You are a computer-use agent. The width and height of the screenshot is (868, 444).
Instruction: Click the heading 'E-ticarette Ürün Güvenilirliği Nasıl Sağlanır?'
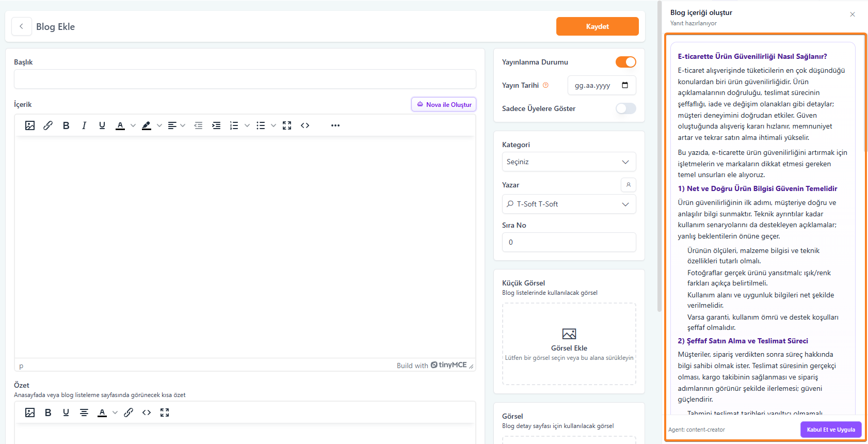752,56
